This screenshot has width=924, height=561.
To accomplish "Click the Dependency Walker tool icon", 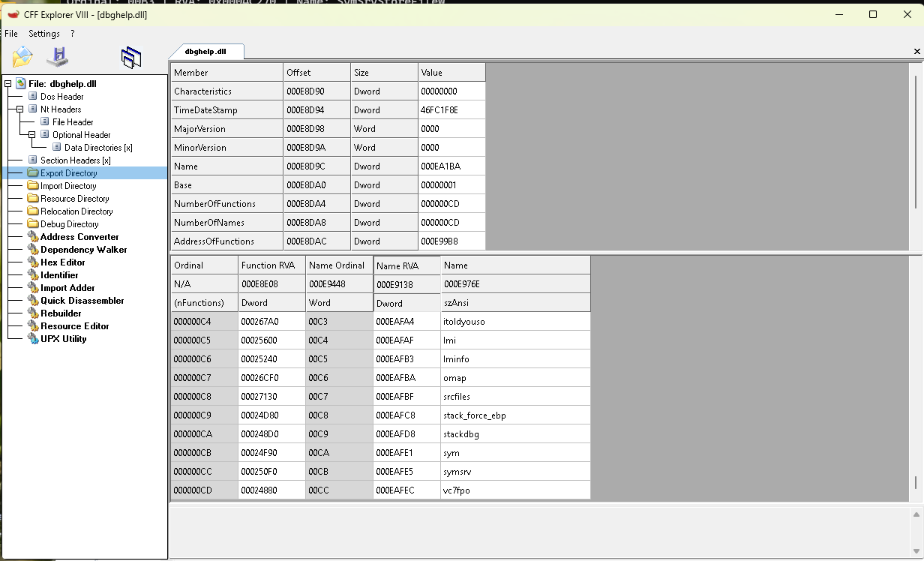I will pyautogui.click(x=33, y=249).
